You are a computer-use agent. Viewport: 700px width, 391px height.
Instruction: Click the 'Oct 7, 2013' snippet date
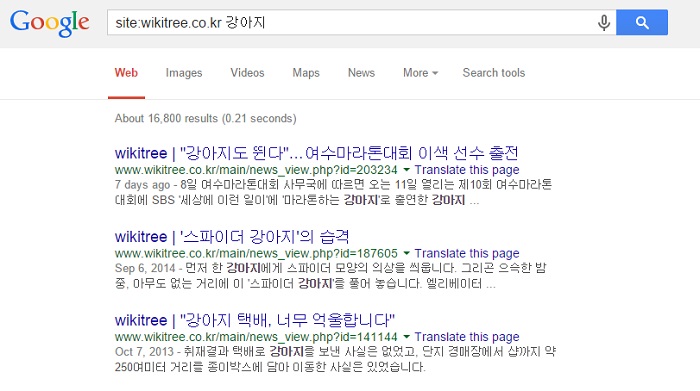[144, 352]
